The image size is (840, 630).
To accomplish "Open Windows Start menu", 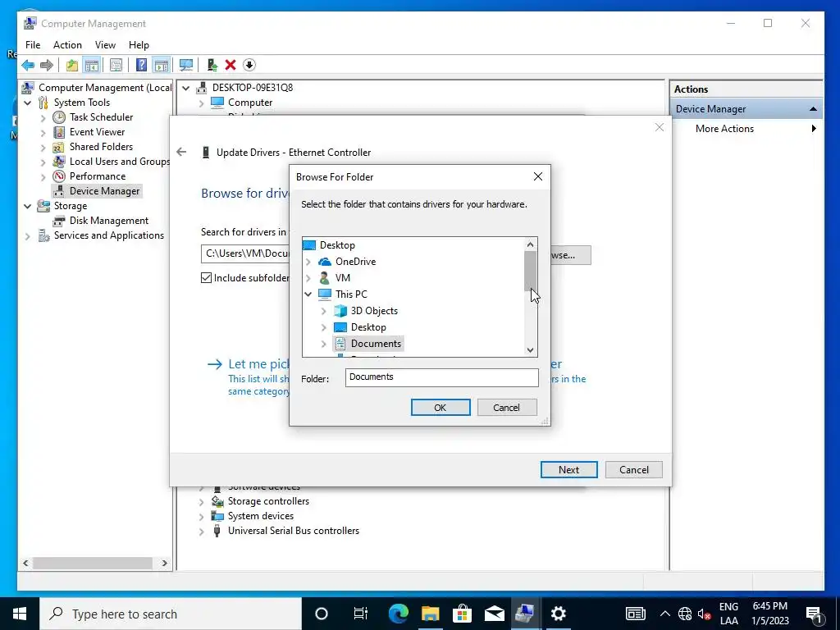I will tap(20, 614).
